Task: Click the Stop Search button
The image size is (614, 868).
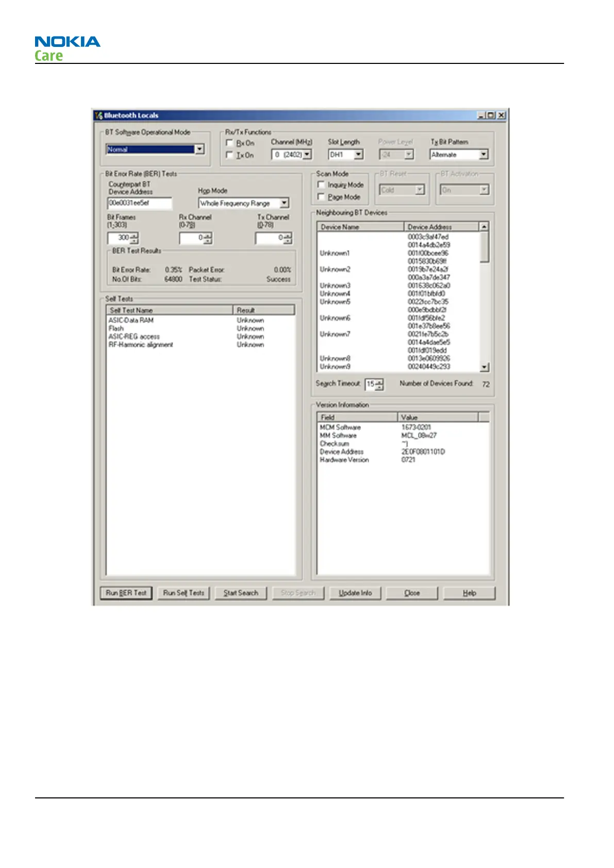Action: [x=298, y=593]
